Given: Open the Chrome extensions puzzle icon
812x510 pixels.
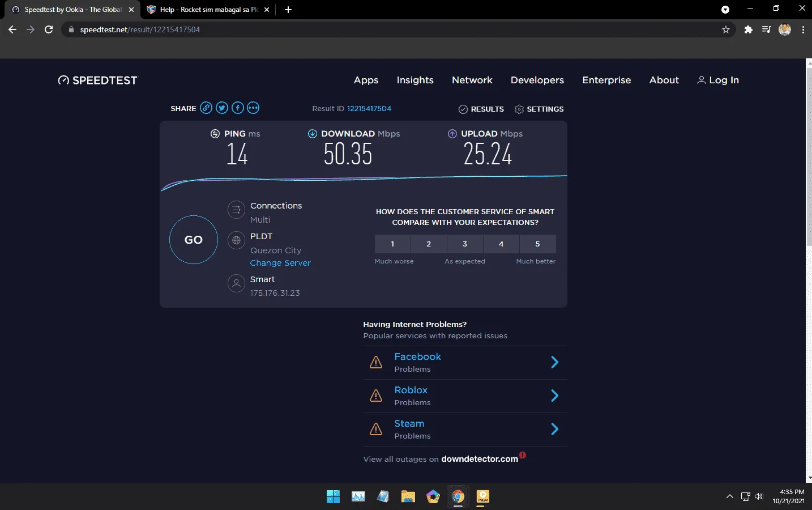Looking at the screenshot, I should coord(749,29).
